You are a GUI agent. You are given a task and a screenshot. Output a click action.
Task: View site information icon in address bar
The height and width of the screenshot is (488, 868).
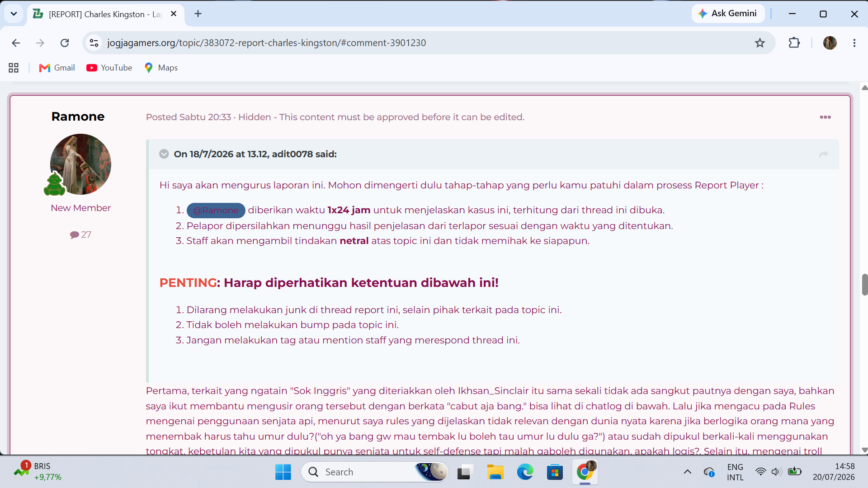tap(94, 43)
